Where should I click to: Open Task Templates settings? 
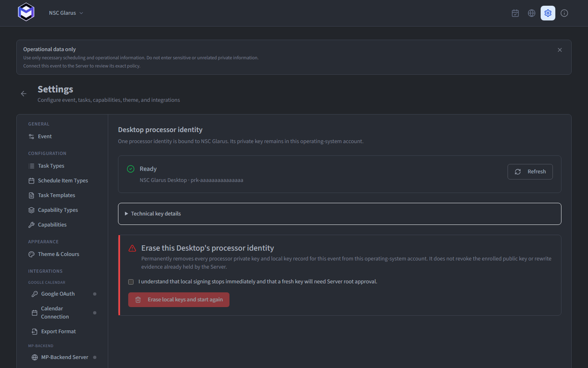click(x=62, y=195)
